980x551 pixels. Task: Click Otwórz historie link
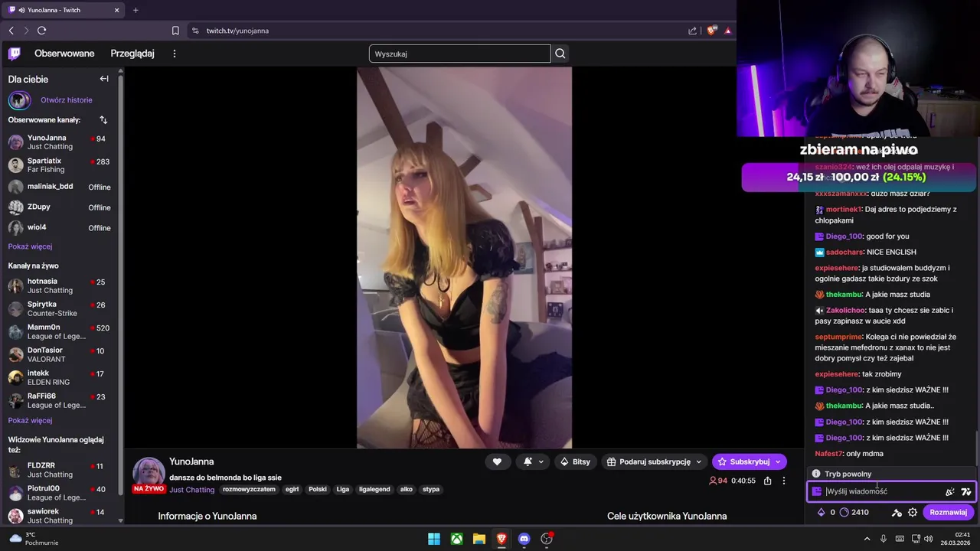coord(67,99)
